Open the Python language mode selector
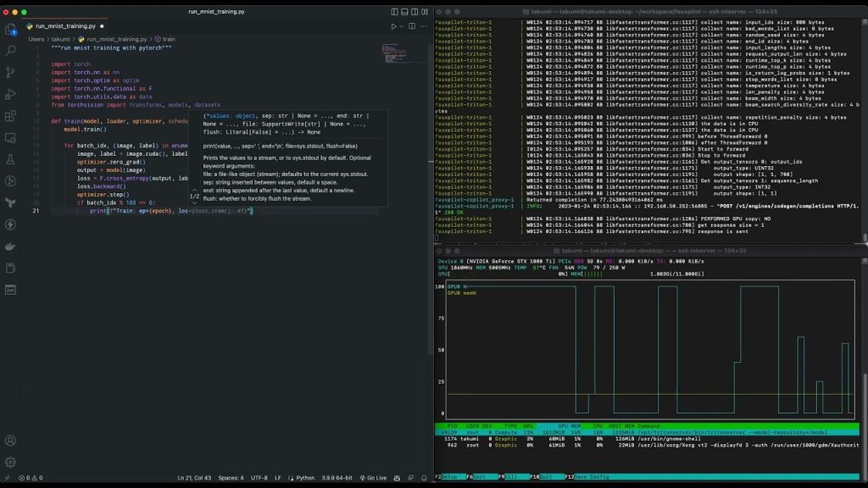The width and height of the screenshot is (868, 488). (305, 478)
